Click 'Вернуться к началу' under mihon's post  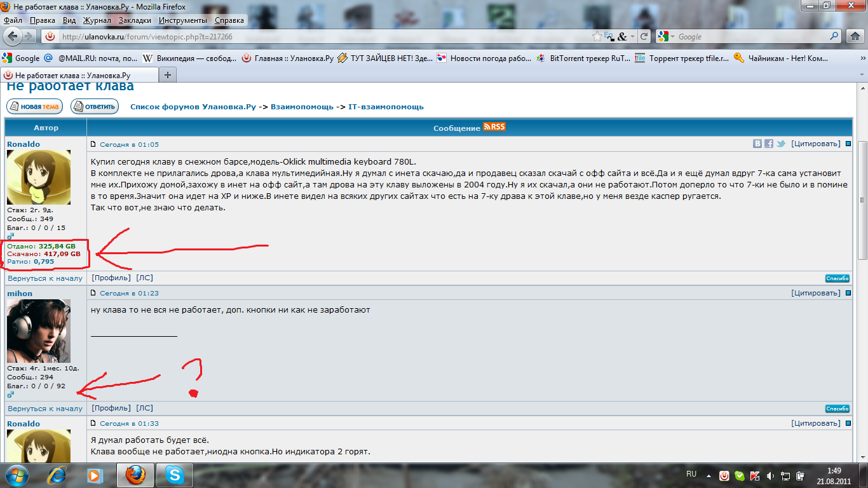[45, 409]
